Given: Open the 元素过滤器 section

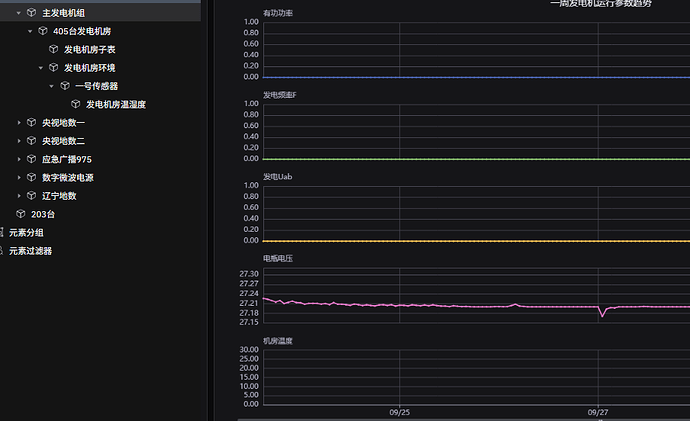Looking at the screenshot, I should click(30, 251).
